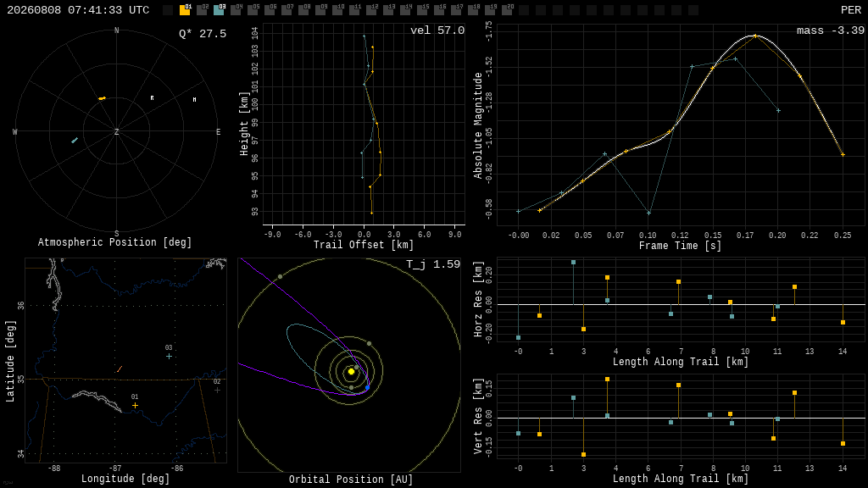Click the teal station 03 cross on map
The image size is (868, 488).
pos(169,357)
